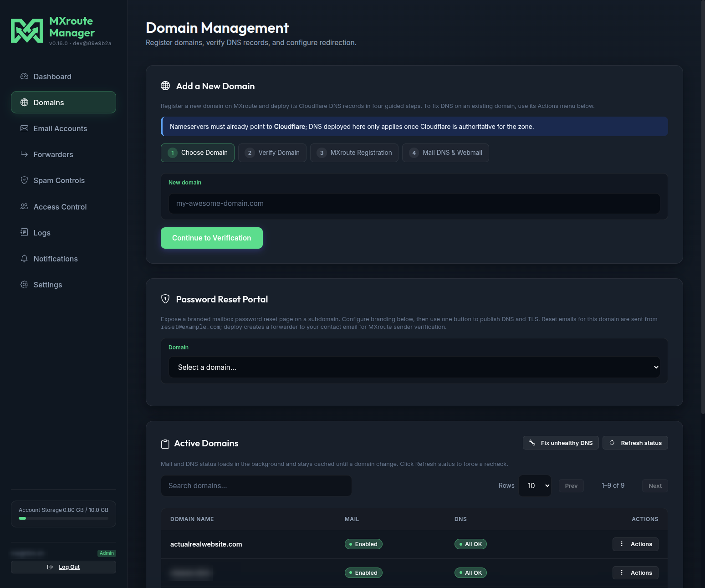The width and height of the screenshot is (705, 588).
Task: Click Enabled badge in second domain row
Action: (x=363, y=573)
